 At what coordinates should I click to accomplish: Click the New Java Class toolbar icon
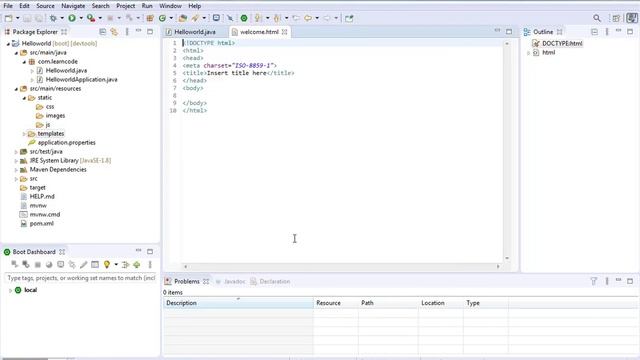pos(162,18)
